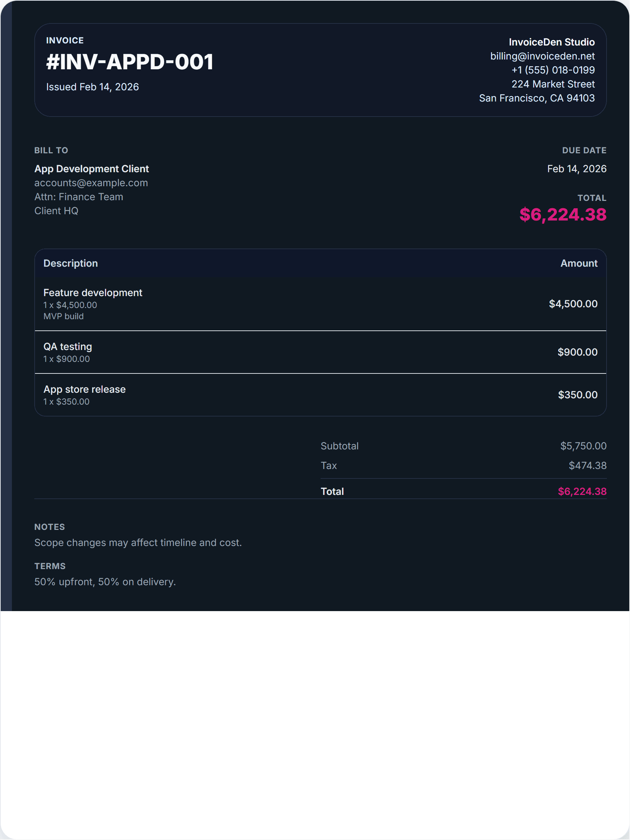Select the Feature development line item
The width and height of the screenshot is (630, 840).
[x=93, y=293]
